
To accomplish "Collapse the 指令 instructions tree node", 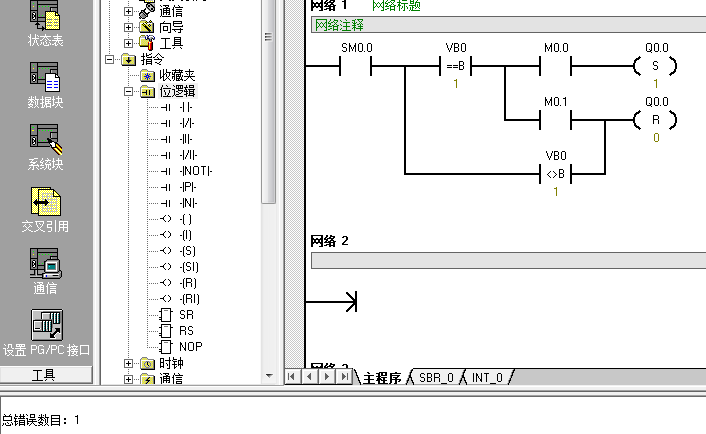I will click(x=109, y=59).
